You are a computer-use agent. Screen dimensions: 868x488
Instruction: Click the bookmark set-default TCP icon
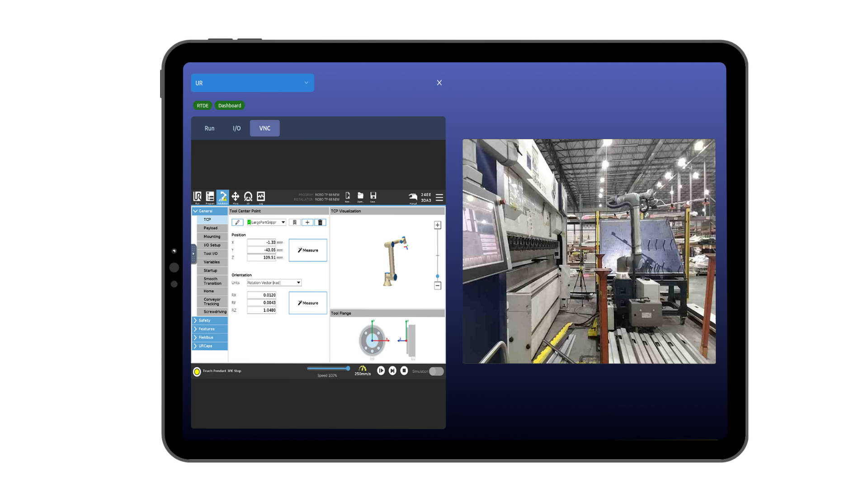[295, 222]
